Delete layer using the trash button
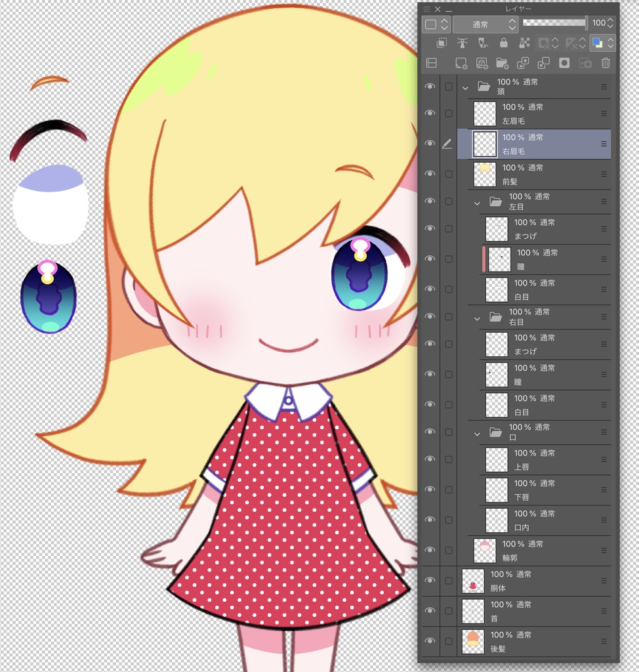Screen dimensions: 639x672 (605, 63)
